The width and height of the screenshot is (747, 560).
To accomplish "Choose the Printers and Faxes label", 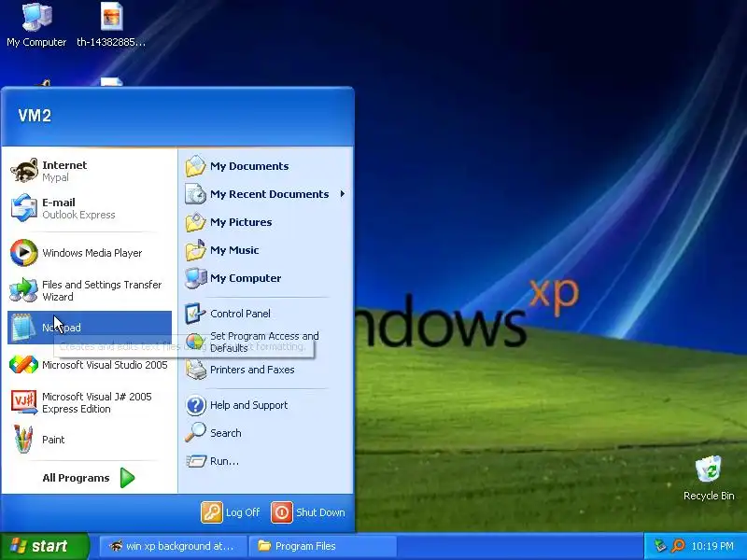I will pyautogui.click(x=252, y=370).
